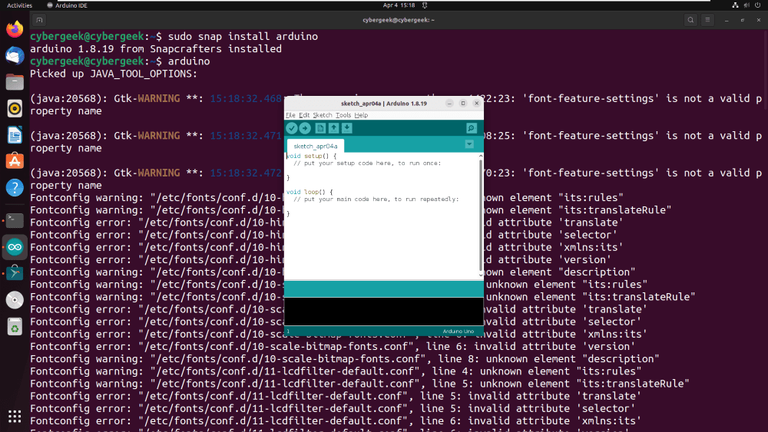Open the Serial Monitor magnifier icon
This screenshot has height=432, width=768.
[x=471, y=128]
